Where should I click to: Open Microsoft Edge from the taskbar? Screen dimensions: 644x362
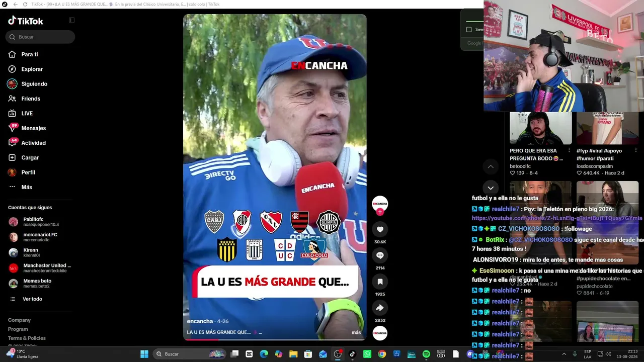pos(264,354)
